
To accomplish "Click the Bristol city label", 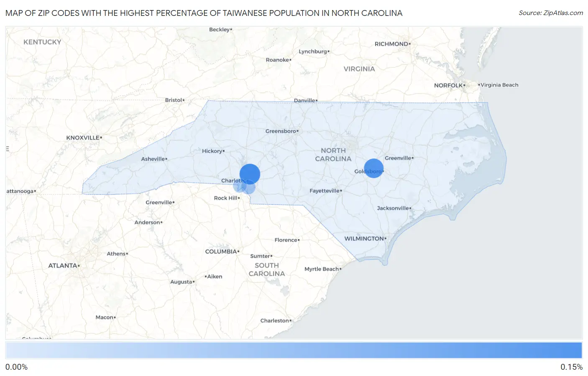I will [x=174, y=100].
